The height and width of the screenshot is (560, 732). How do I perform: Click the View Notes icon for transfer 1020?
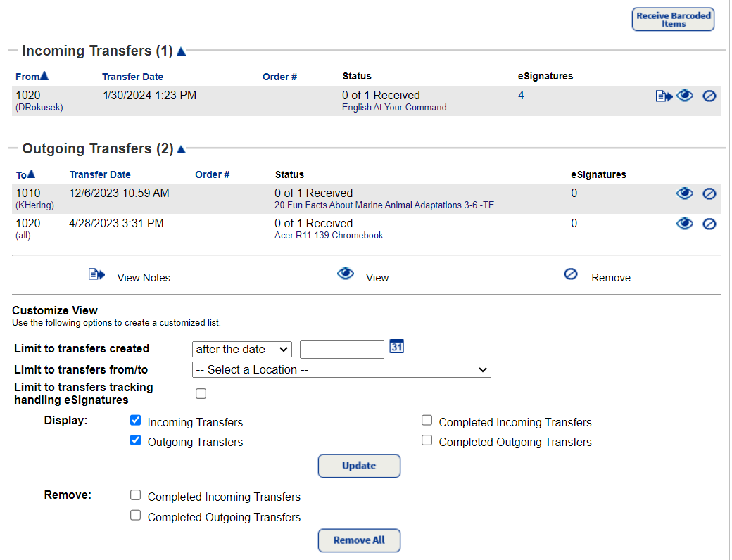tap(662, 96)
